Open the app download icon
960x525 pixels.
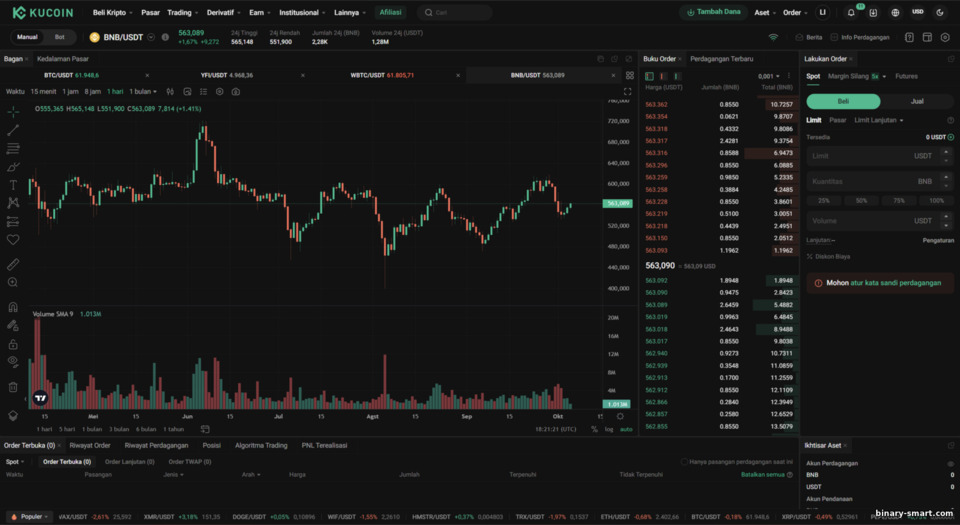point(873,12)
